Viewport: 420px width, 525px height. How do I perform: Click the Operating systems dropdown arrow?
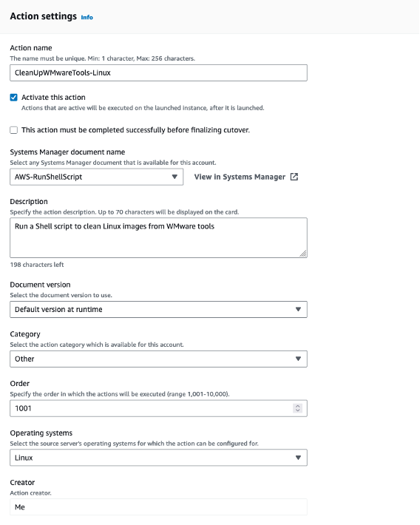(298, 458)
